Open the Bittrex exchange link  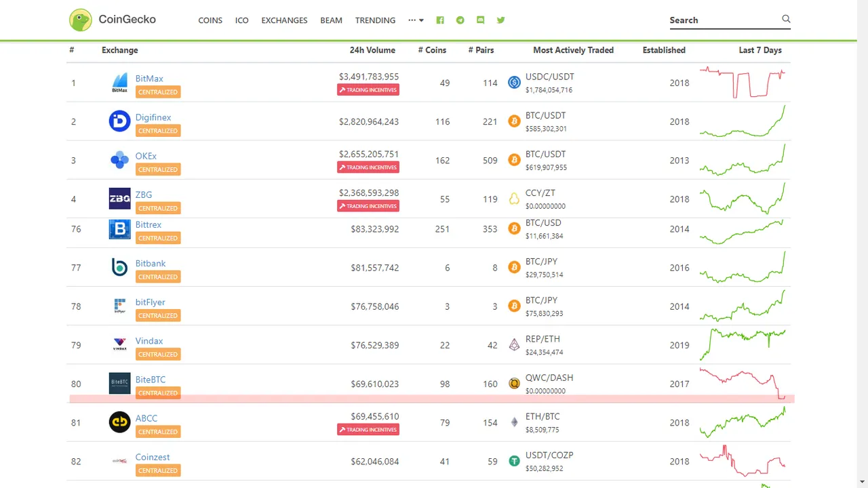(149, 224)
